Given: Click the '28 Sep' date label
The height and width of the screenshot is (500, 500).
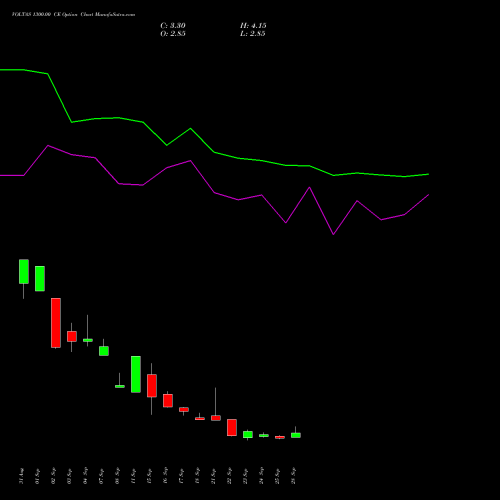Looking at the screenshot, I should (x=294, y=476).
